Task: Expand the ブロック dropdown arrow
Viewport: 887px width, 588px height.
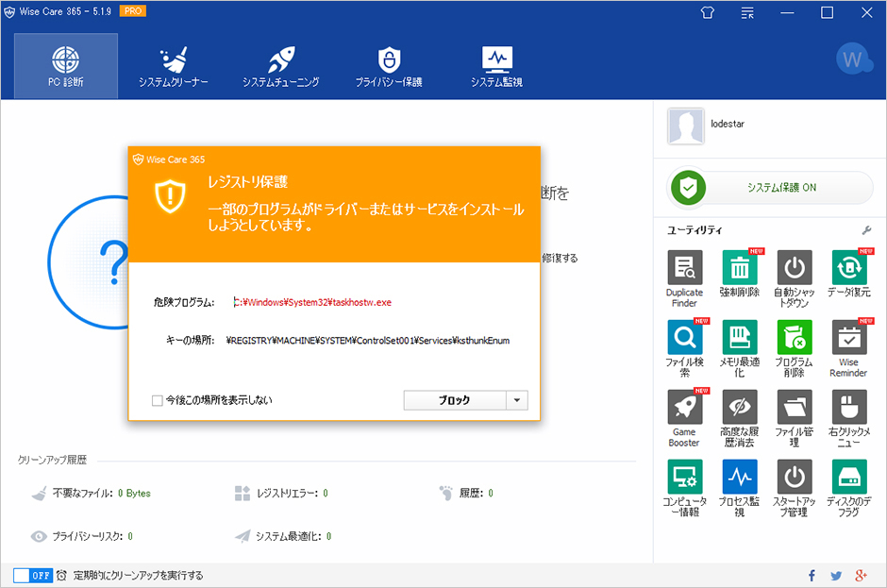Action: click(516, 400)
